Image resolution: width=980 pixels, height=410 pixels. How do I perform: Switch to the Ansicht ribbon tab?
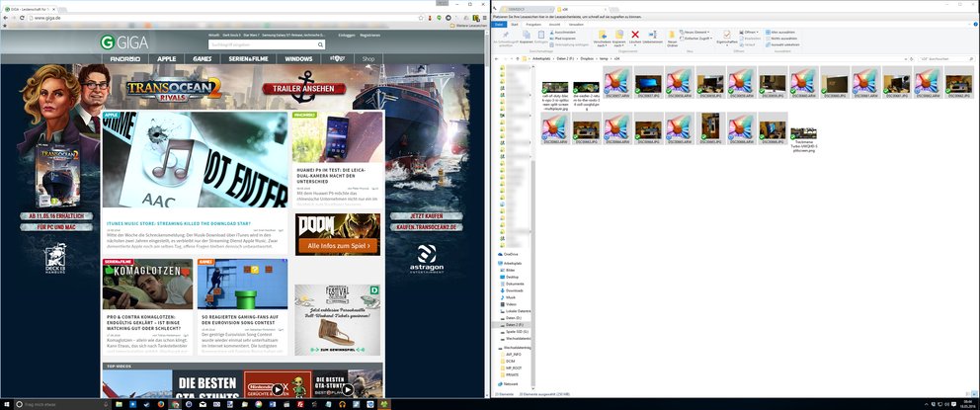[x=554, y=24]
